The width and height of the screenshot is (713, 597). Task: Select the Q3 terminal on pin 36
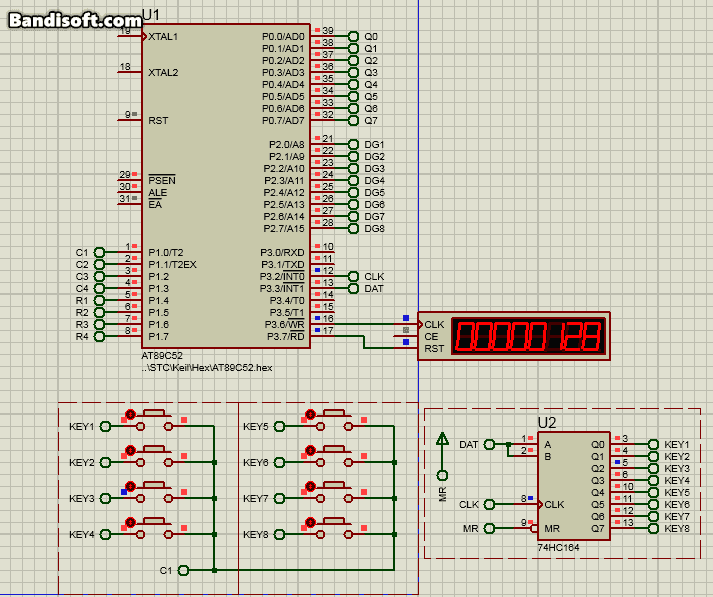click(353, 72)
